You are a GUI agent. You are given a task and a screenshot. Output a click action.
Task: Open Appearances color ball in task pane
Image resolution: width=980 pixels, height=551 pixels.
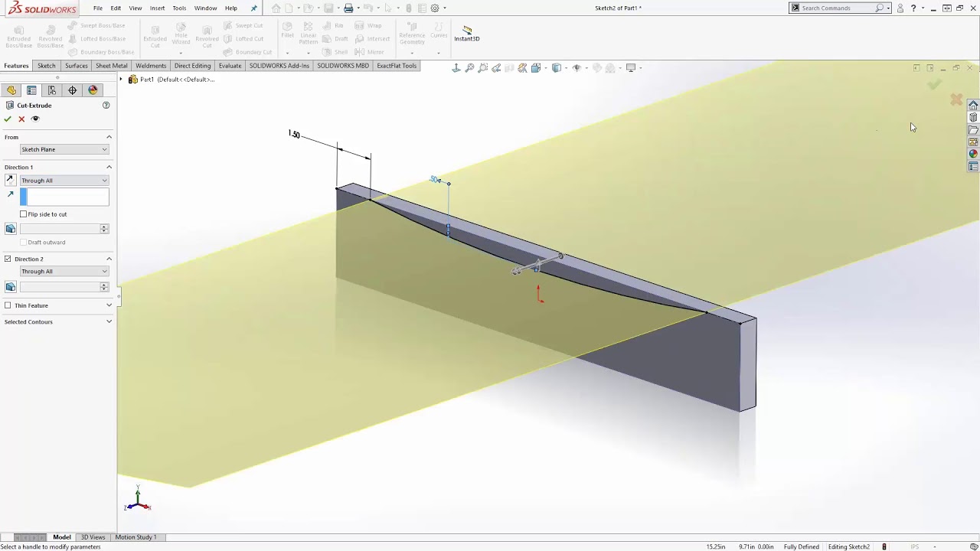[x=973, y=154]
